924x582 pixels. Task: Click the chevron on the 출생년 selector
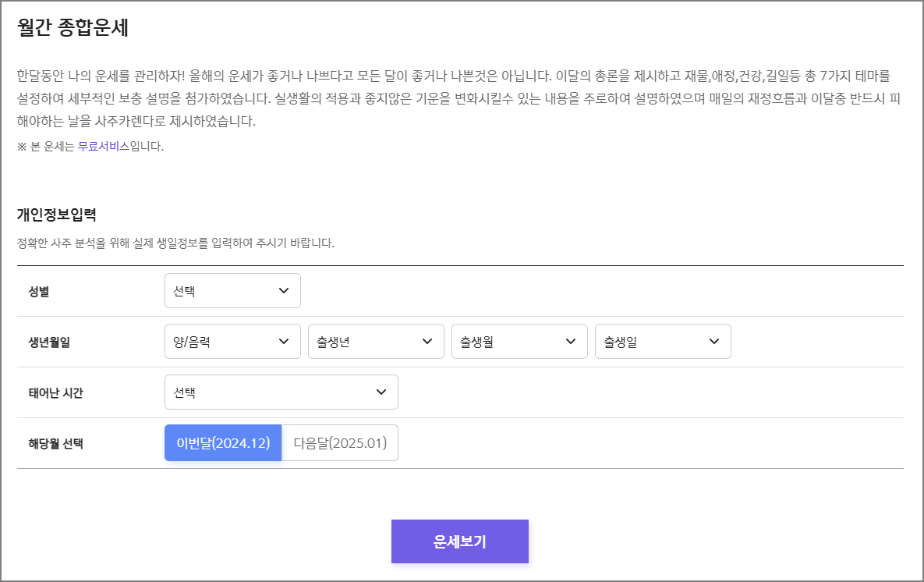tap(427, 341)
